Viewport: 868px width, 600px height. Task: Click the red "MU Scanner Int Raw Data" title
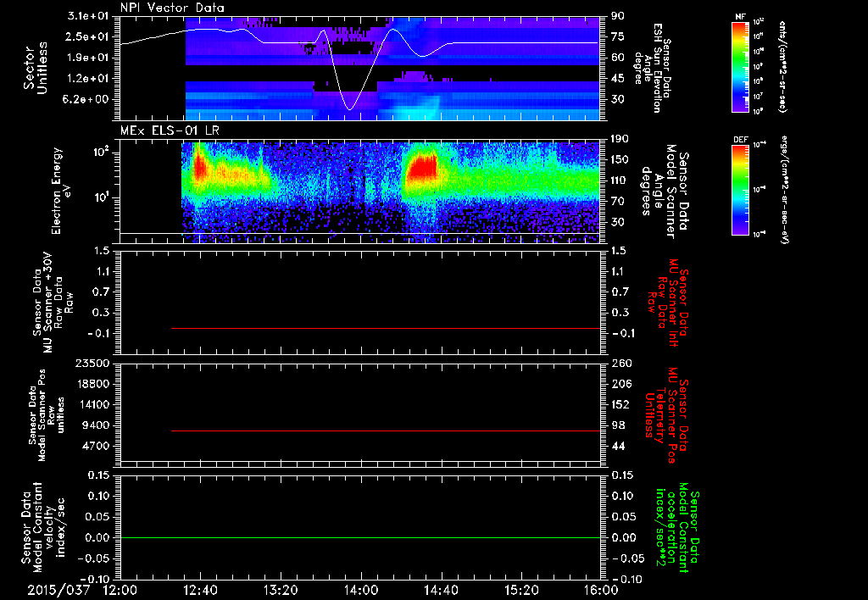[667, 303]
